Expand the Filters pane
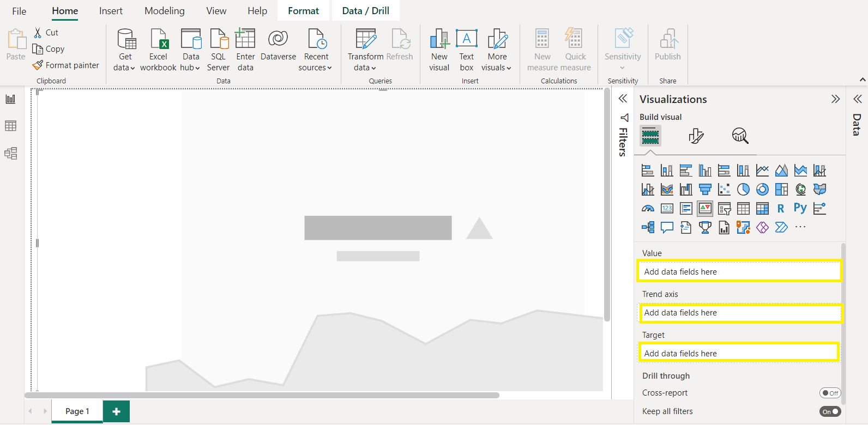This screenshot has height=425, width=868. pos(623,99)
